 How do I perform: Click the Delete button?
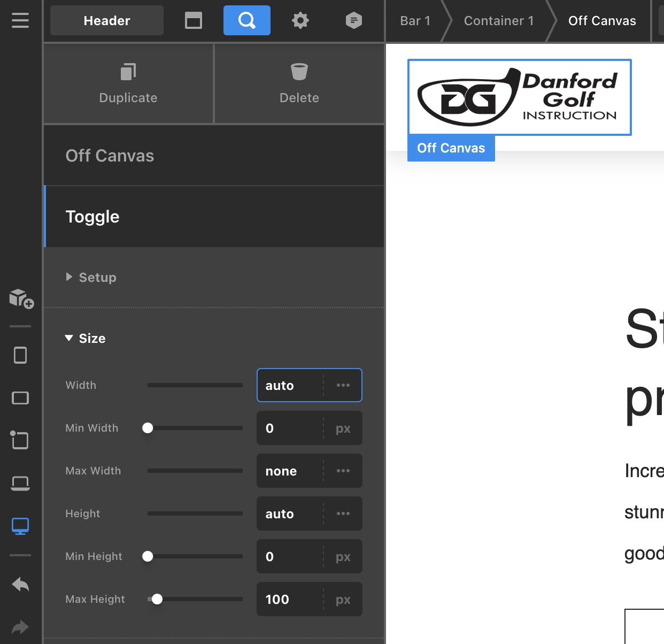[299, 83]
